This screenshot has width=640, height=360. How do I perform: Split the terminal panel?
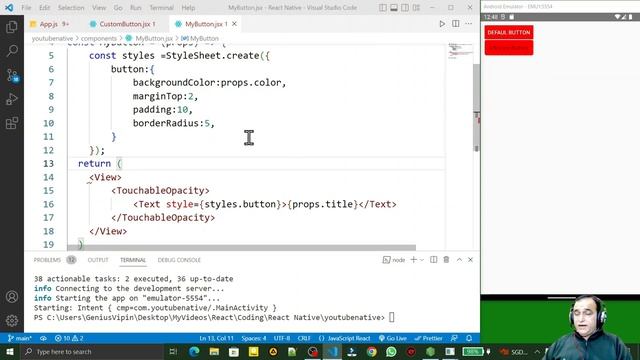click(433, 260)
